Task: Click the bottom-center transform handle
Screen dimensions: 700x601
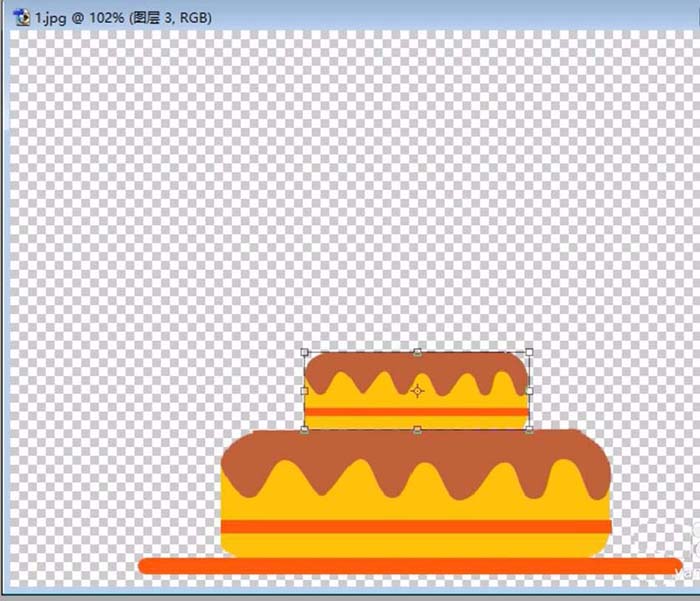Action: tap(417, 430)
